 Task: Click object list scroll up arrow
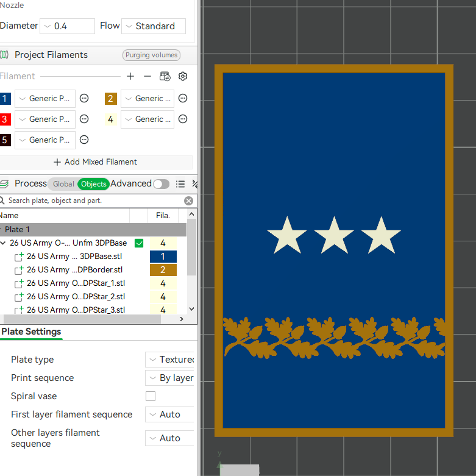[191, 214]
